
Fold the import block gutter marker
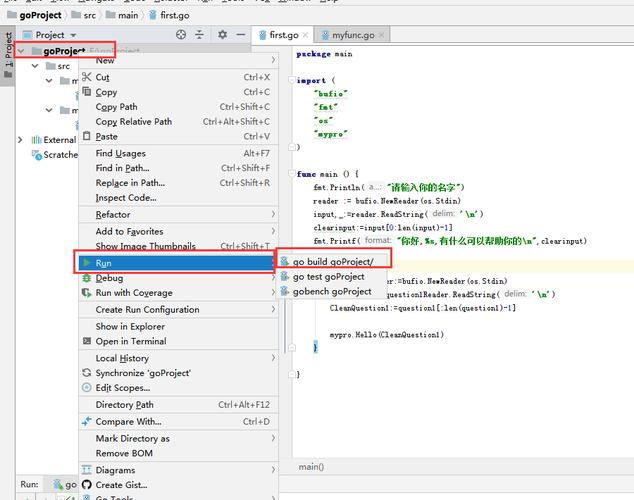click(x=292, y=80)
